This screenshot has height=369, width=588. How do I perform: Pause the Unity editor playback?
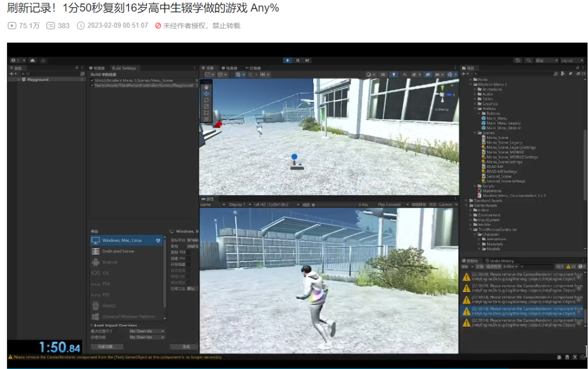297,60
